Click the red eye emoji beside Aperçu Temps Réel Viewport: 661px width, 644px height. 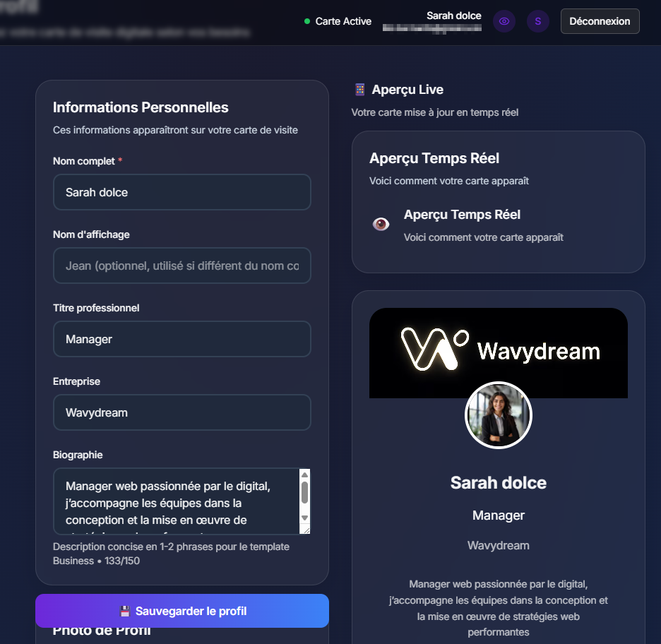pos(381,225)
